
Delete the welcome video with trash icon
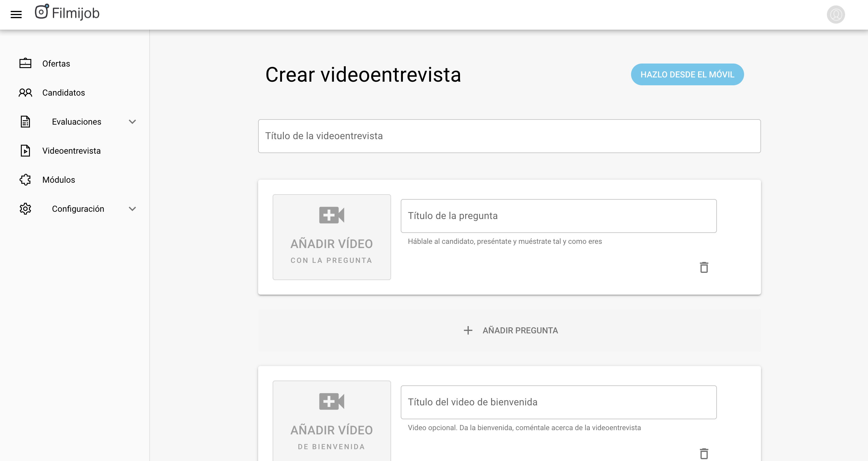704,453
